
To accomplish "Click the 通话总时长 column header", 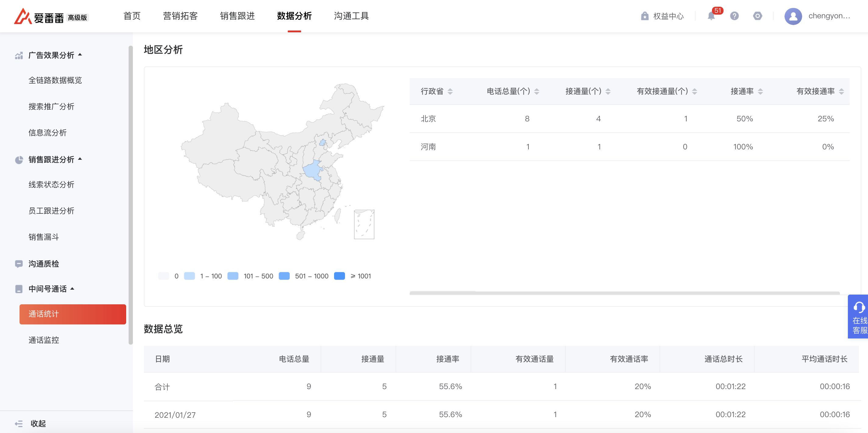I will click(x=723, y=359).
